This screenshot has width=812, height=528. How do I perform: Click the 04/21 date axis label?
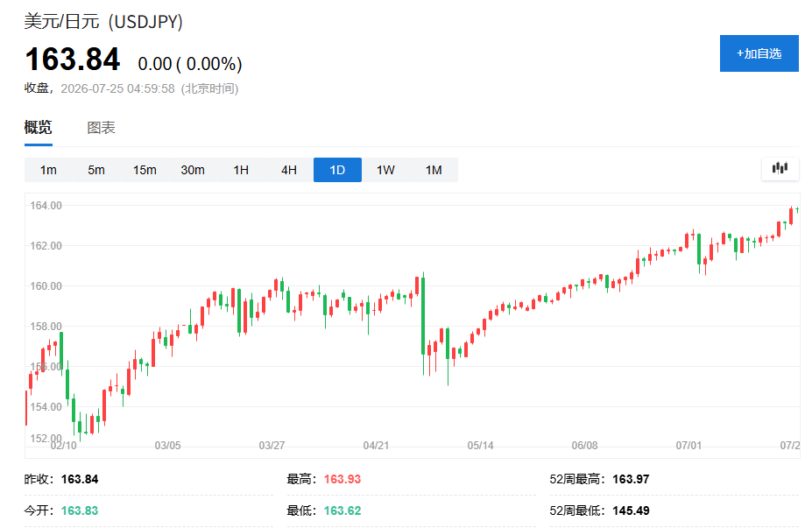376,445
